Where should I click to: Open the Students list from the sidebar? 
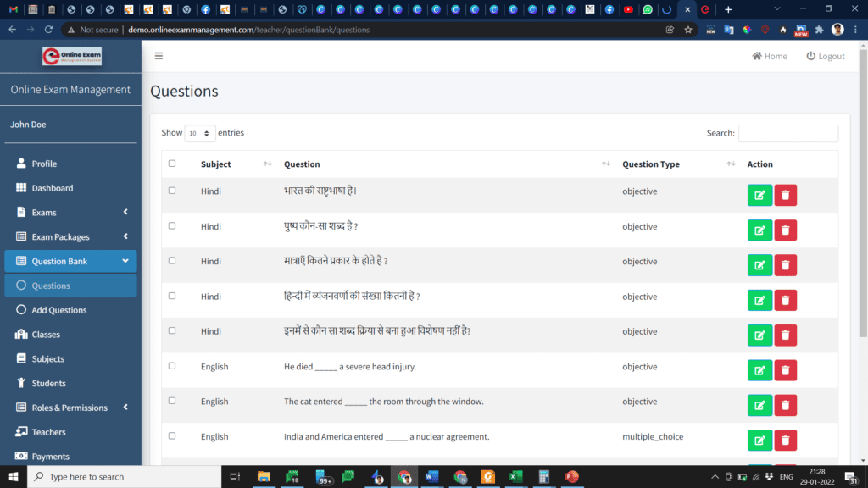47,383
